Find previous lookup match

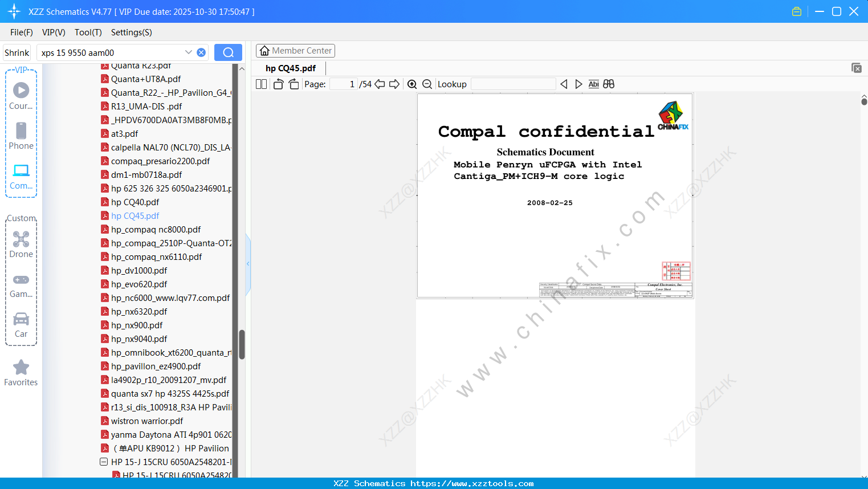tap(564, 84)
